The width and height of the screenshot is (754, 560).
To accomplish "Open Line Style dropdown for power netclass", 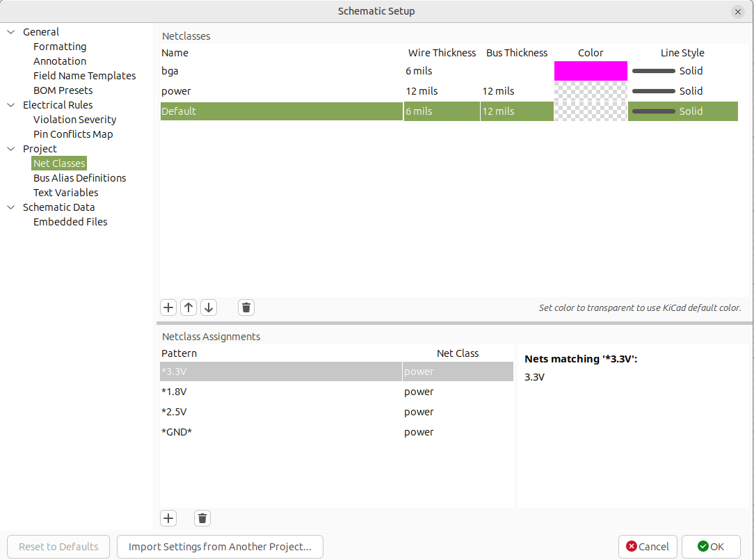I will (x=683, y=91).
